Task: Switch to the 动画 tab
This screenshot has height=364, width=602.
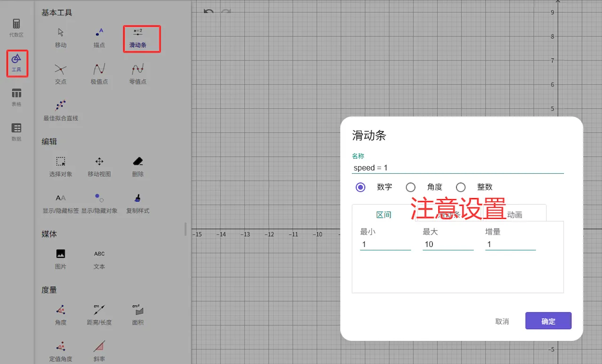Action: (x=515, y=215)
